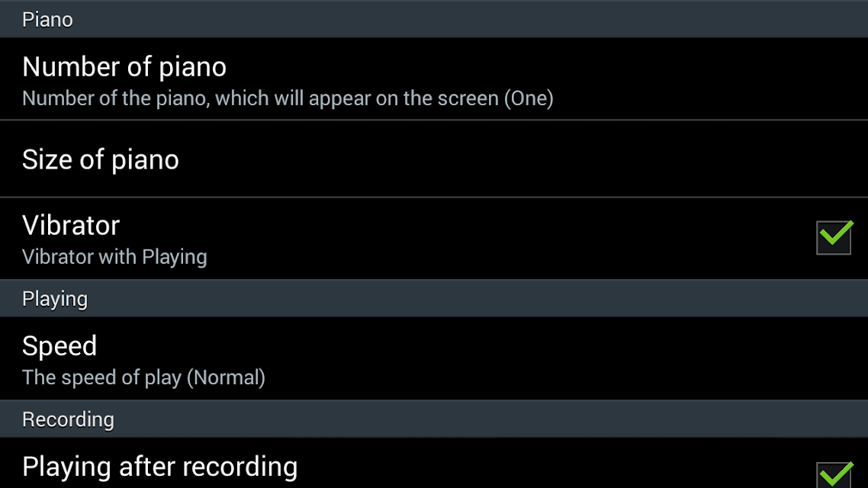Tap the '(One)' piano count value
This screenshot has width=868, height=488.
pyautogui.click(x=528, y=98)
